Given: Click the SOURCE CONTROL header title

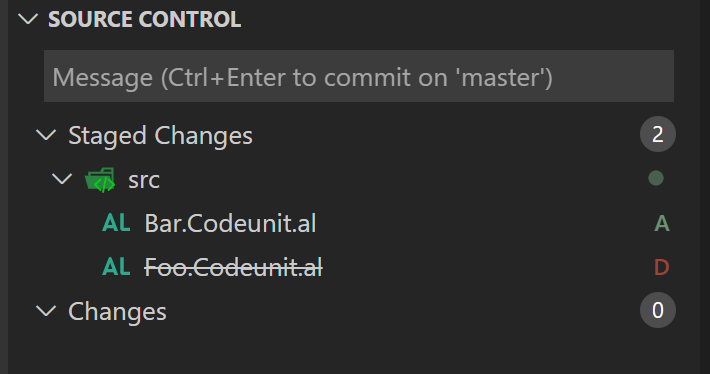Looking at the screenshot, I should point(144,19).
